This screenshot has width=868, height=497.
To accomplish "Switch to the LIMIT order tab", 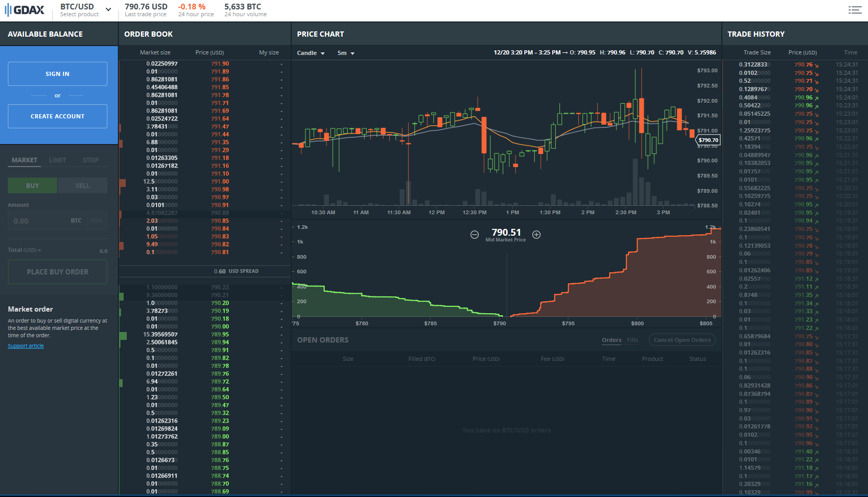I will click(58, 160).
